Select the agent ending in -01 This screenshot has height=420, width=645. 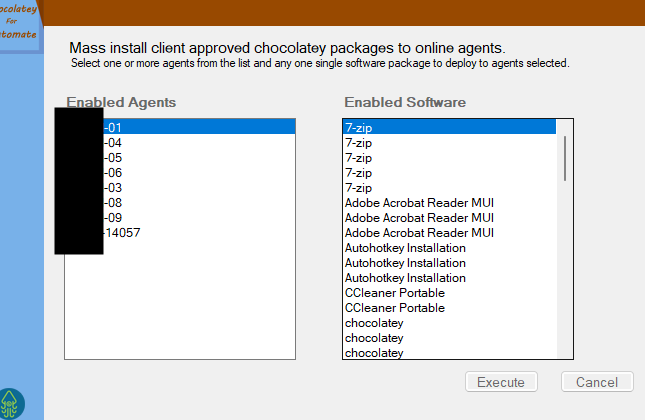tap(180, 127)
